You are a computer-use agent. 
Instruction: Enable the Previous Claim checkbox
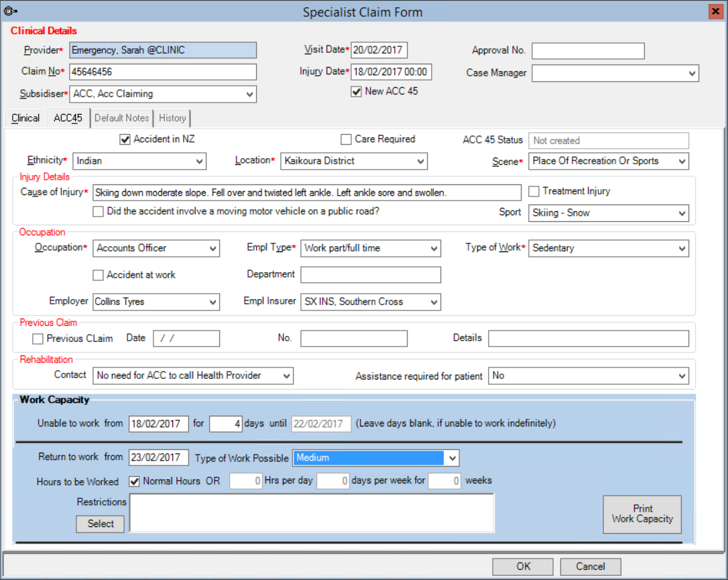coord(38,339)
